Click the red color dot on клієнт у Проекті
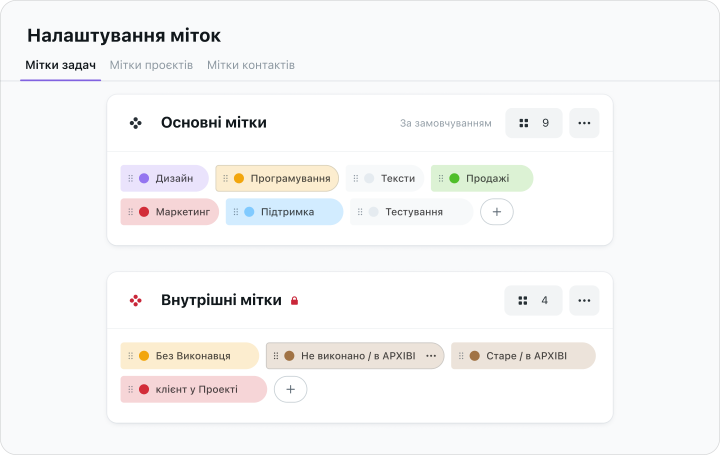The height and width of the screenshot is (455, 720). point(144,389)
